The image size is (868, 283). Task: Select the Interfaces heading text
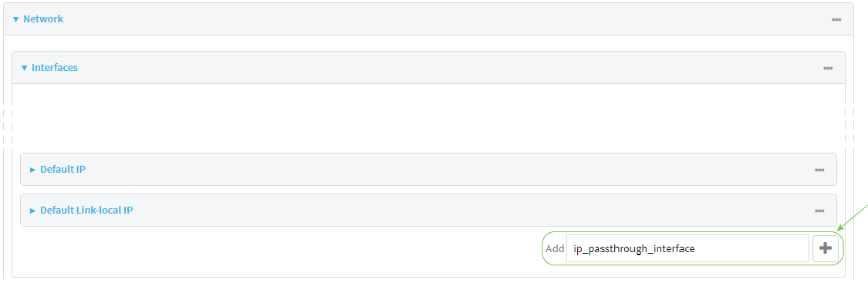55,67
